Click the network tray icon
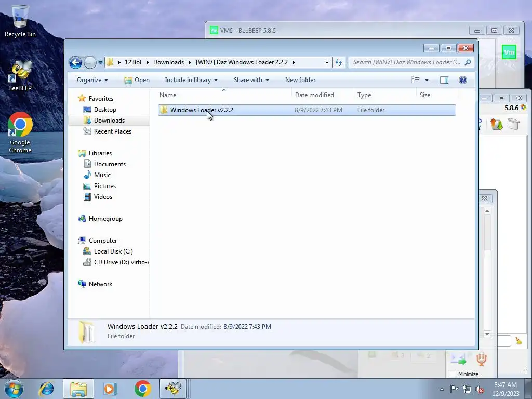Image resolution: width=532 pixels, height=399 pixels. tap(467, 389)
